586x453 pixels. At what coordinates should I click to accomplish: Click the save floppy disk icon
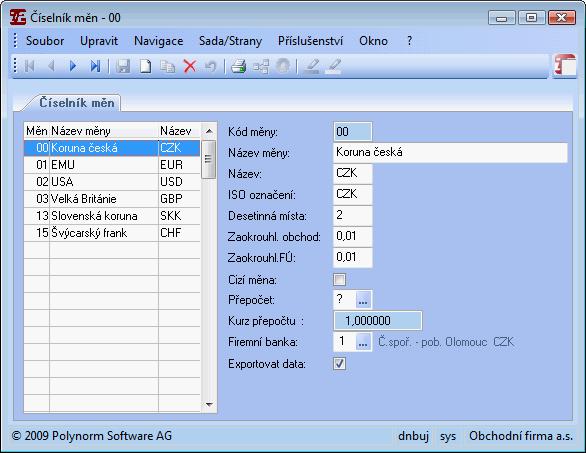[x=123, y=66]
